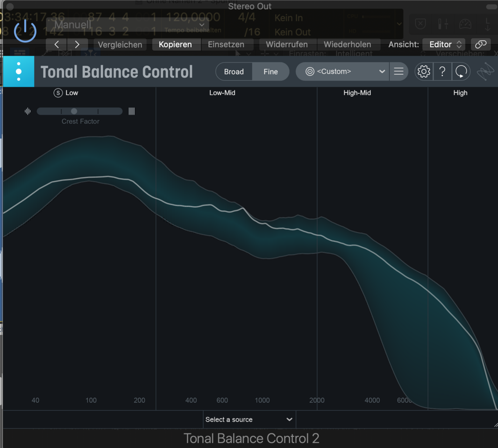The width and height of the screenshot is (498, 448).
Task: Click the 2000 frequency axis label
Action: 317,400
